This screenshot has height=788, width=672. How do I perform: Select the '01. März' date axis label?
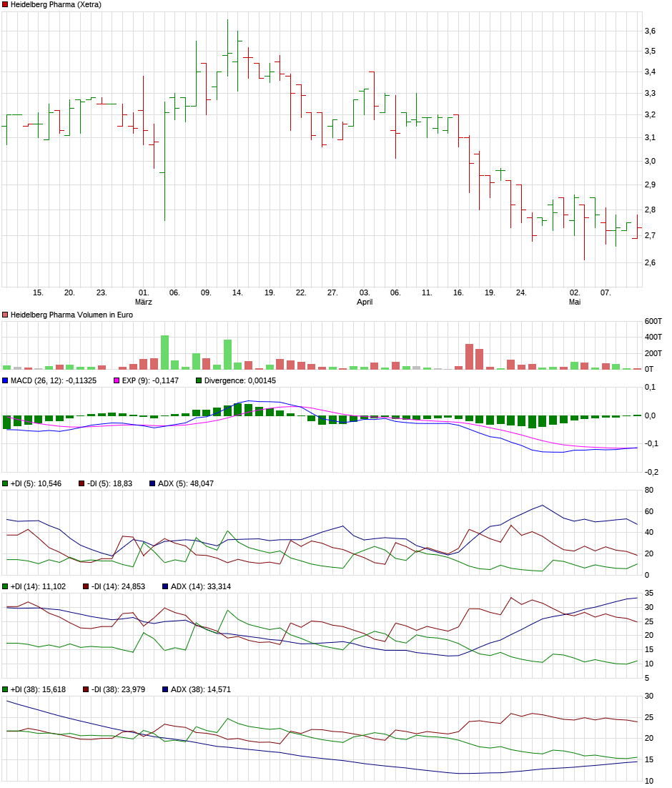point(144,297)
